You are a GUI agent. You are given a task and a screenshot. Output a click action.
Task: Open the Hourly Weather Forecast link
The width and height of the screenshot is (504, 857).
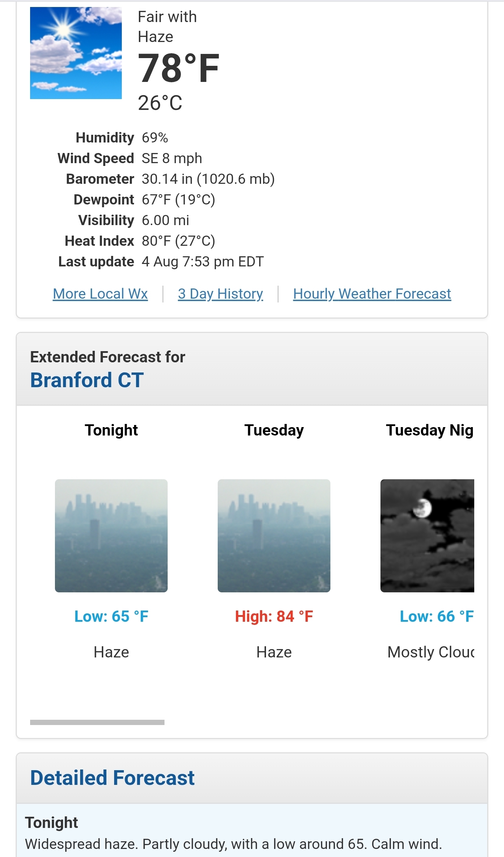coord(372,294)
